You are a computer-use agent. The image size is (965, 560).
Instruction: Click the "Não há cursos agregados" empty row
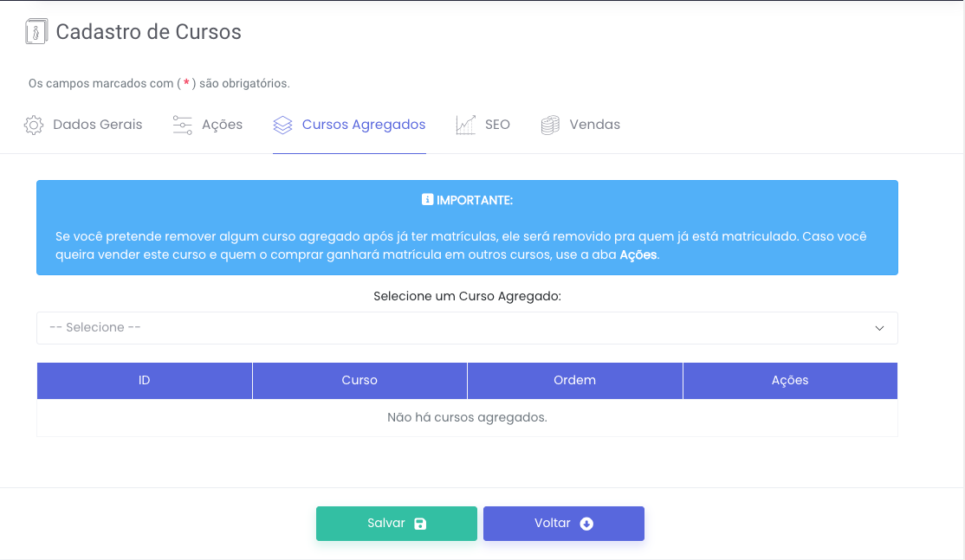(x=467, y=417)
